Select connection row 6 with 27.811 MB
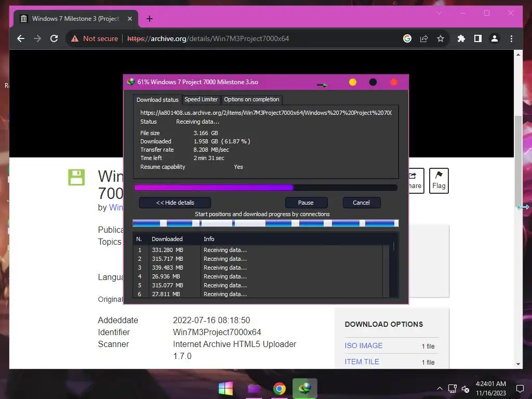532x399 pixels. [x=258, y=294]
